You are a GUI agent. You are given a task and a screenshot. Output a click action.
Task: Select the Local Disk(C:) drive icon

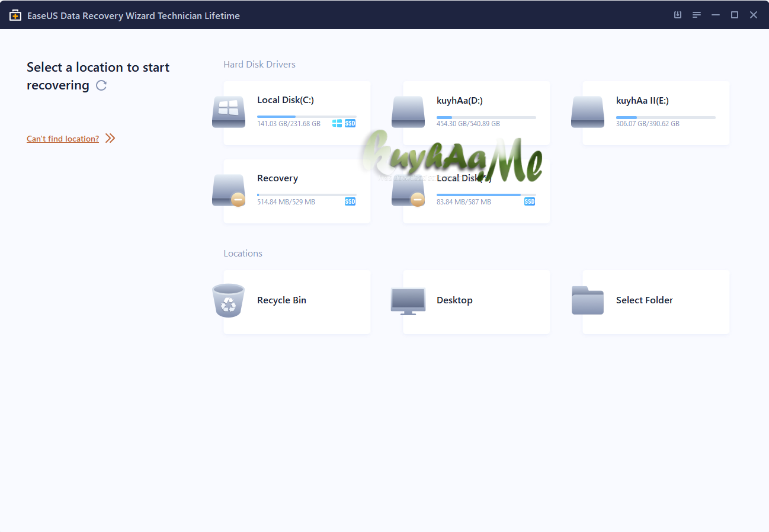229,113
